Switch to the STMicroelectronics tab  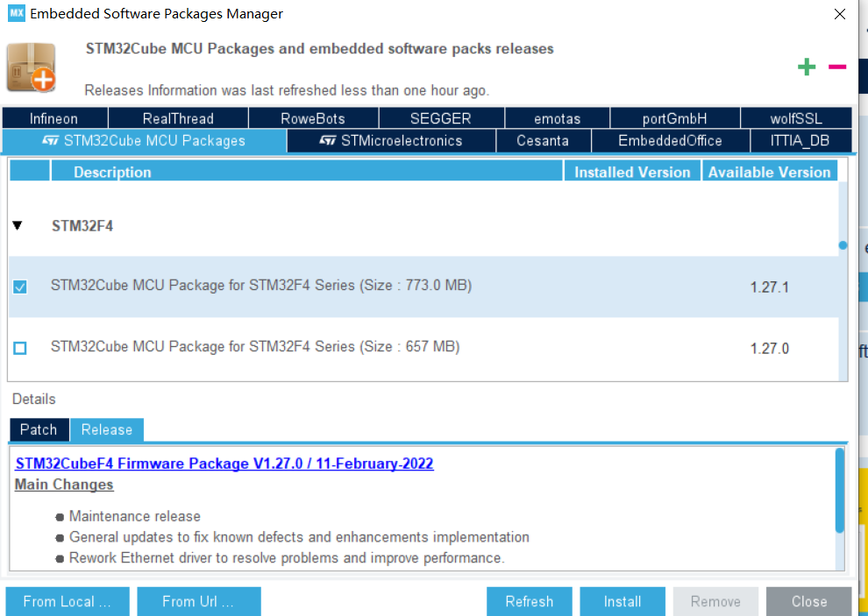coord(391,140)
